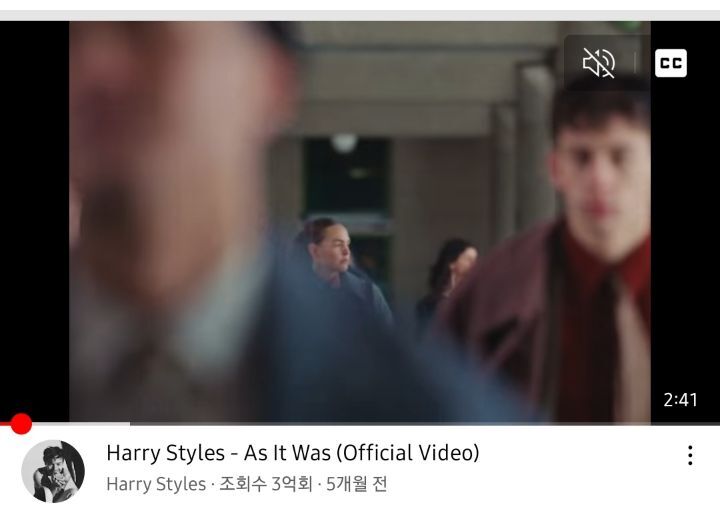
Task: Toggle closed captions with the CC icon
Action: click(671, 63)
